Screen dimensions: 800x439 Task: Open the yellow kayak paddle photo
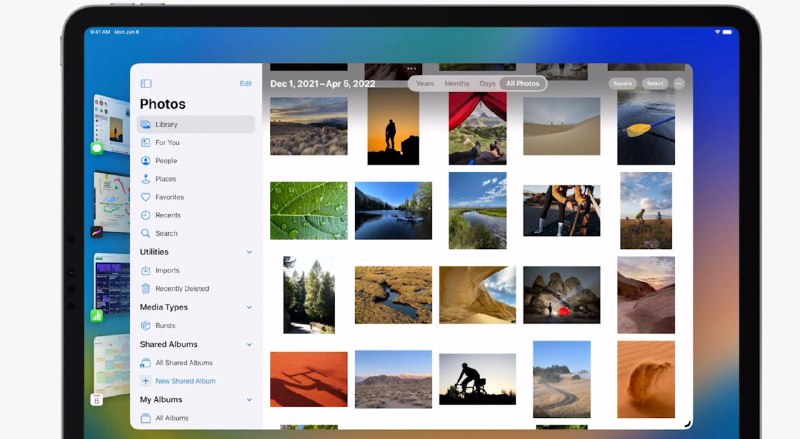pos(646,128)
